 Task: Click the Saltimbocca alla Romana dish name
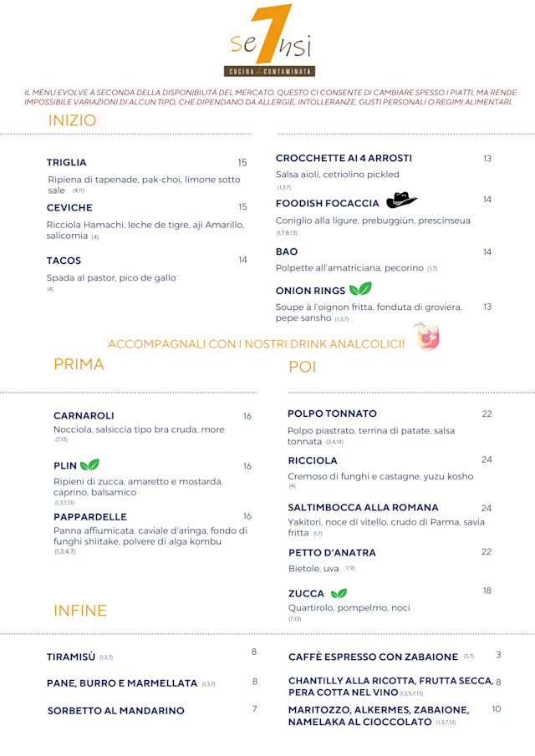click(x=363, y=507)
